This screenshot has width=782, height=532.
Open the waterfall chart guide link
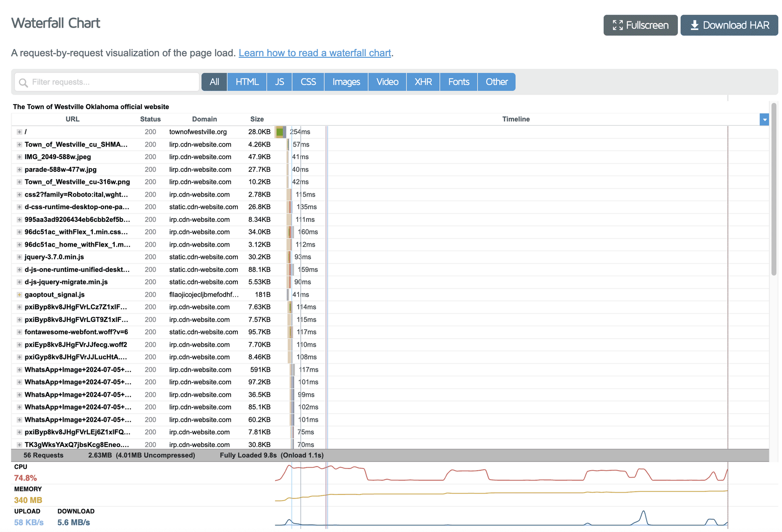tap(314, 53)
